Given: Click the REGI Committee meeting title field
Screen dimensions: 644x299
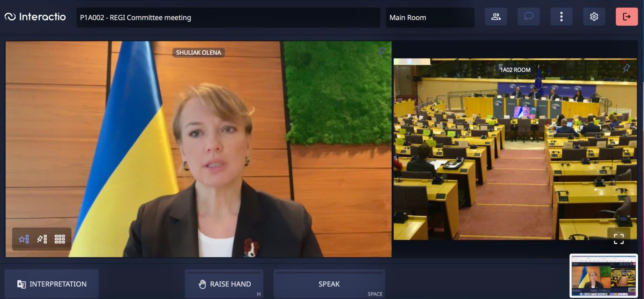Looking at the screenshot, I should tap(228, 18).
